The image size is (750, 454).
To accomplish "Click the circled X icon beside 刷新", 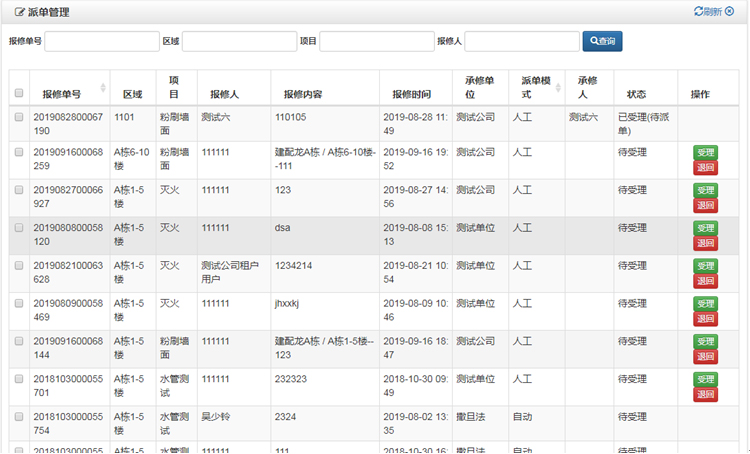I will (729, 12).
